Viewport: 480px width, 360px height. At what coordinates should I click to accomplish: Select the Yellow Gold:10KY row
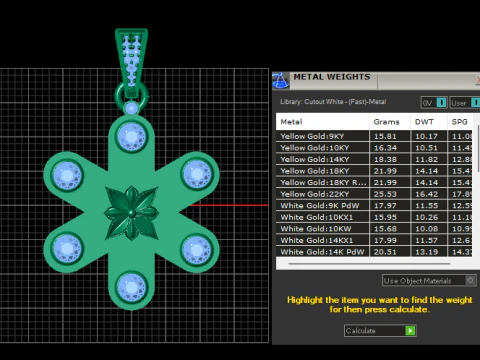(x=374, y=148)
